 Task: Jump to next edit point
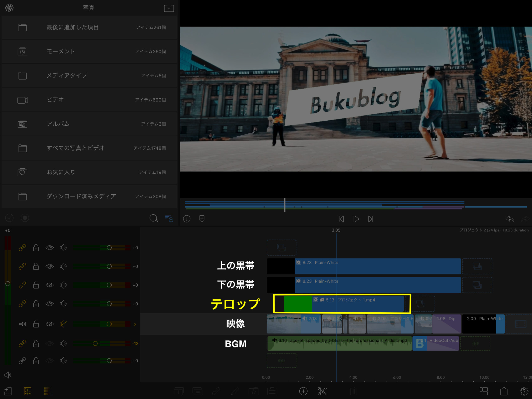[371, 219]
